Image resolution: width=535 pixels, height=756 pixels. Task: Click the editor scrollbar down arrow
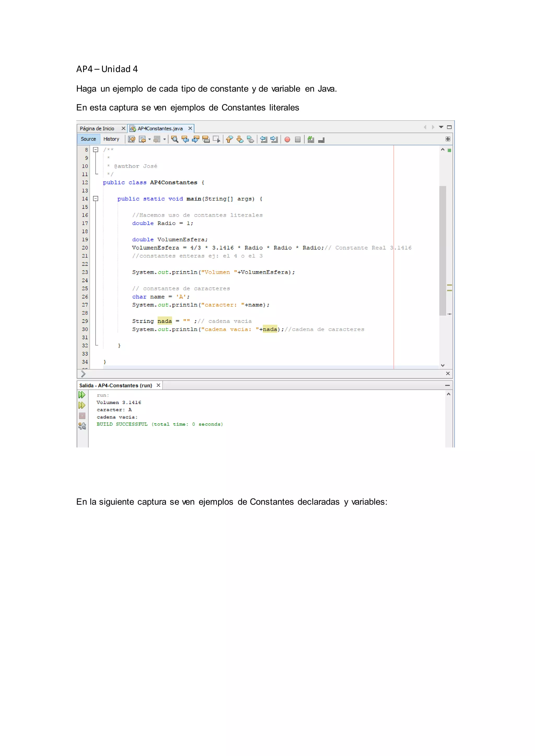(443, 365)
